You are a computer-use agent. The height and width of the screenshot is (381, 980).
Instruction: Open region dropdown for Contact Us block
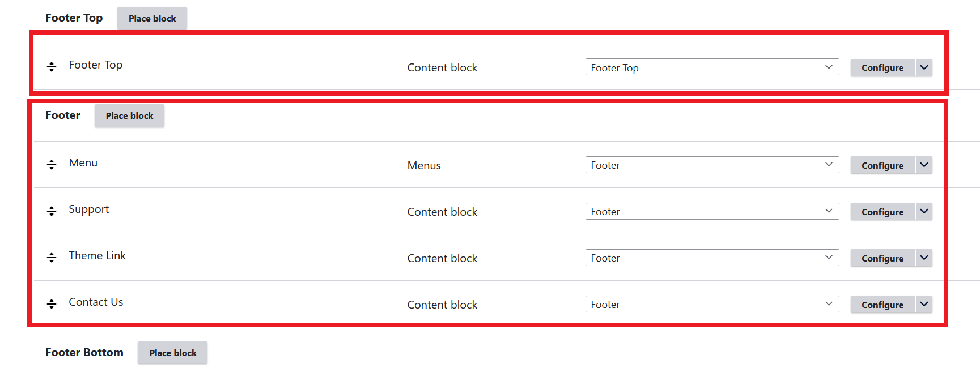tap(711, 304)
